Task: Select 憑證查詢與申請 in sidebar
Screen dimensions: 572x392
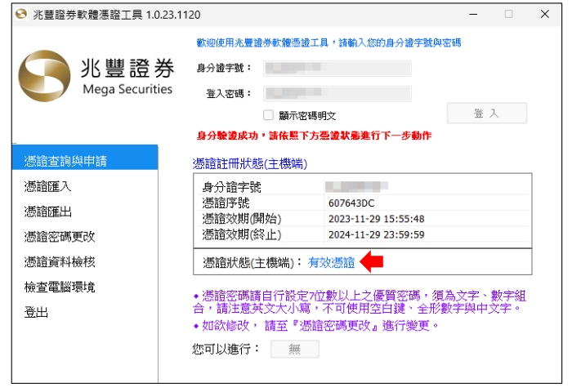Action: pos(85,159)
